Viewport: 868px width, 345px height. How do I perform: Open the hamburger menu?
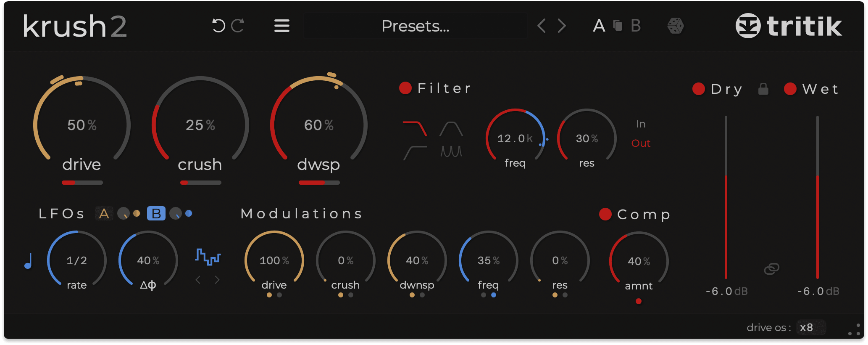pyautogui.click(x=281, y=26)
